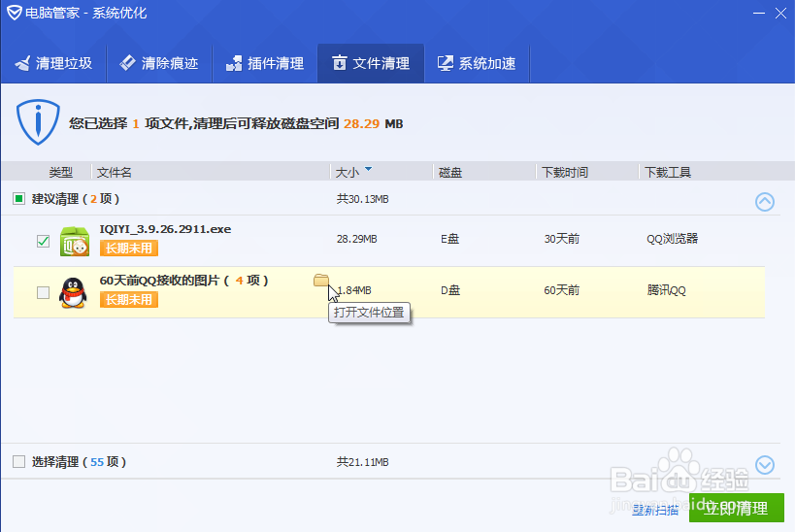Click the 长期未用 tag under IQIYI
Image resolution: width=795 pixels, height=532 pixels.
pyautogui.click(x=129, y=248)
